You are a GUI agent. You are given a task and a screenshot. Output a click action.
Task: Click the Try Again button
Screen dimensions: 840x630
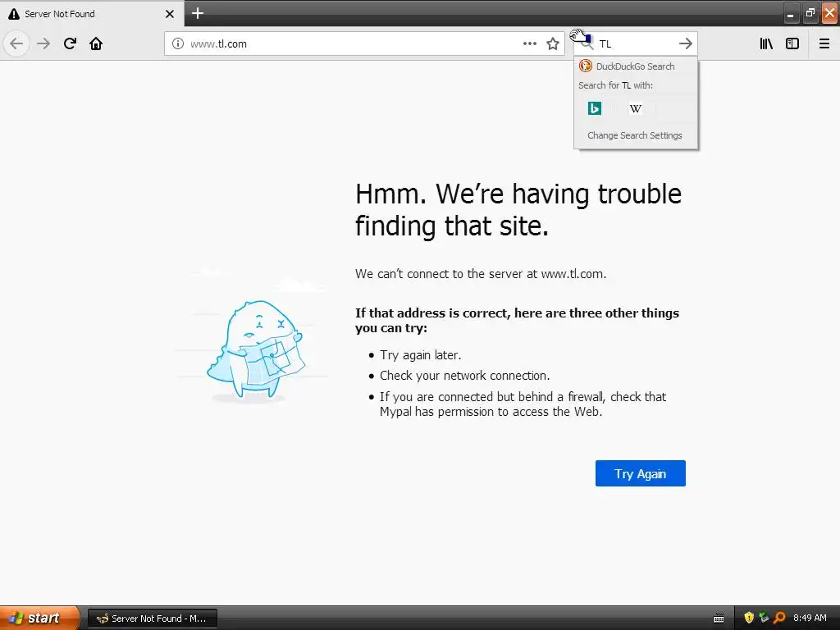pos(640,473)
